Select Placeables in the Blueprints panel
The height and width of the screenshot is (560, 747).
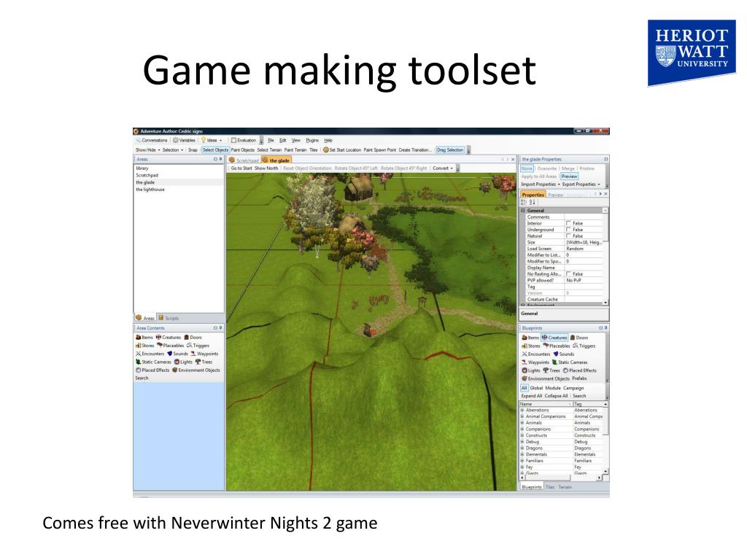coord(557,346)
